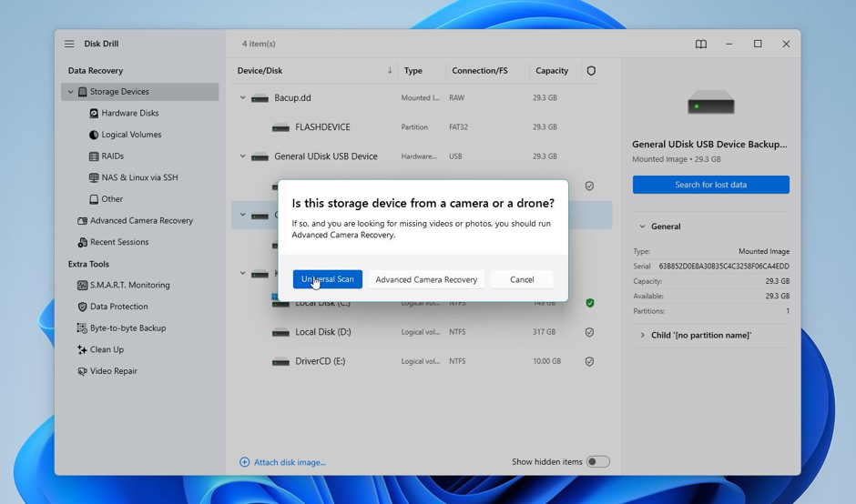Open the help book icon in title bar
Image resolution: width=856 pixels, height=504 pixels.
coord(701,45)
